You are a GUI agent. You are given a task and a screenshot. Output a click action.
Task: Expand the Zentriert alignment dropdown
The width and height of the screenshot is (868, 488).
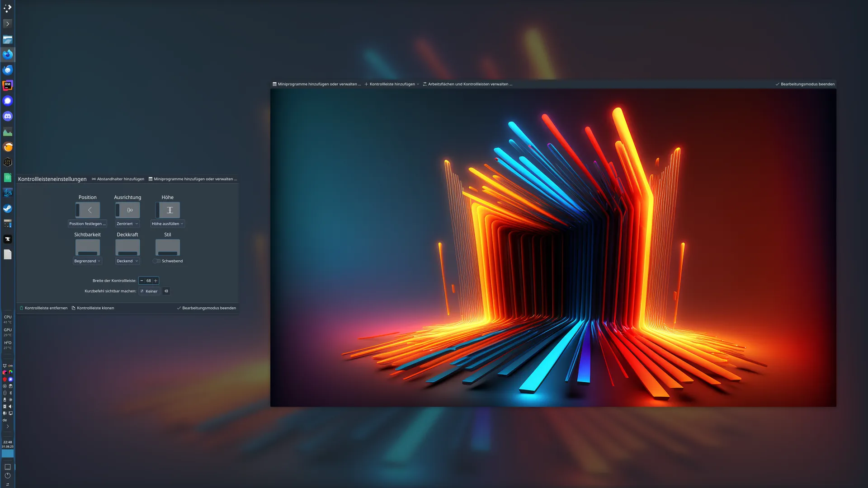(127, 224)
